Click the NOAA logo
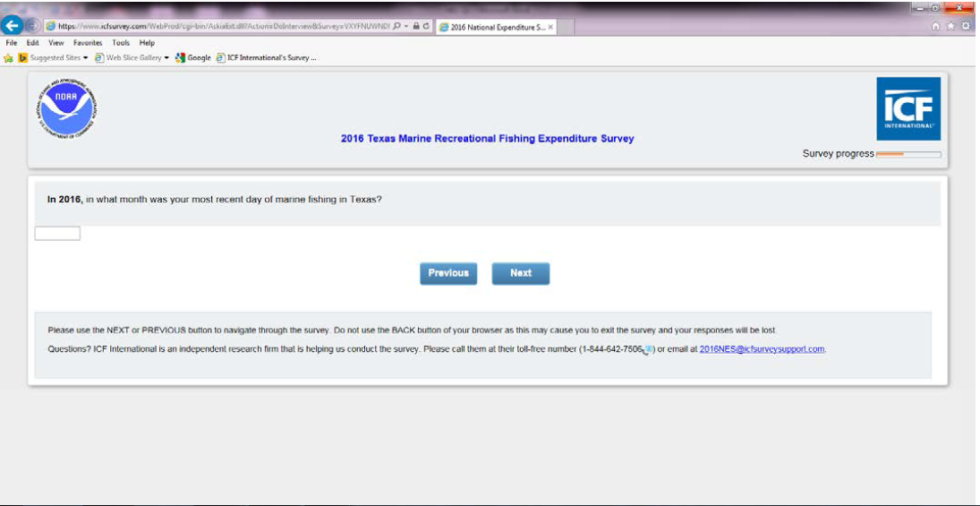Viewport: 980px width, 506px height. 67,107
